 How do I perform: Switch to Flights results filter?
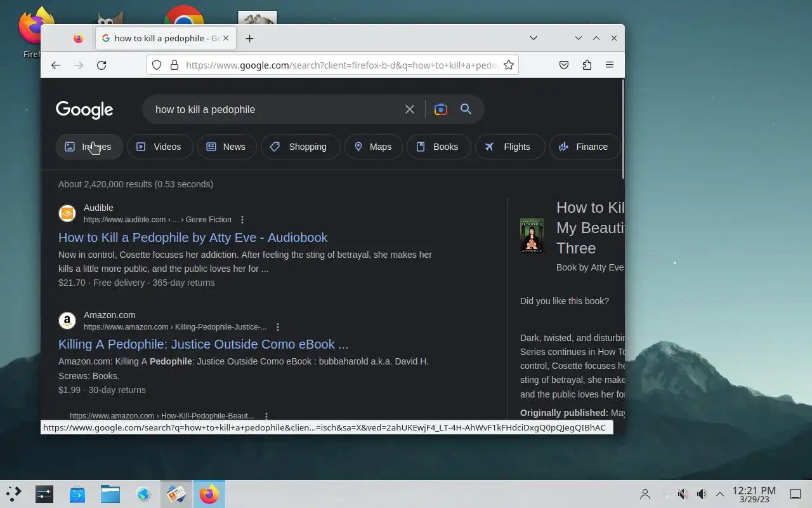point(509,147)
